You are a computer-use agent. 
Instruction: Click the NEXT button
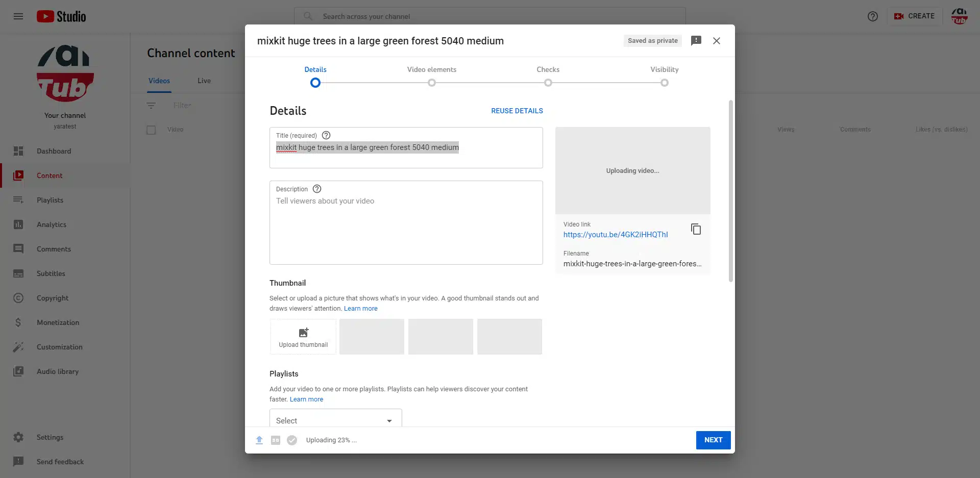point(713,440)
